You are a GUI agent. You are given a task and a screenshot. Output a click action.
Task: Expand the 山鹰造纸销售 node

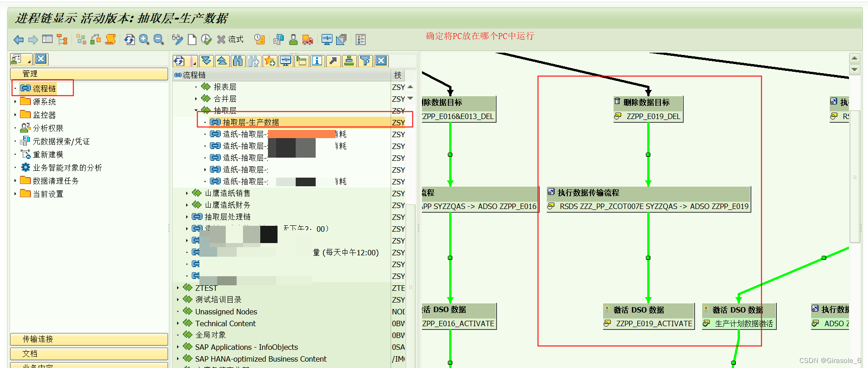point(187,193)
